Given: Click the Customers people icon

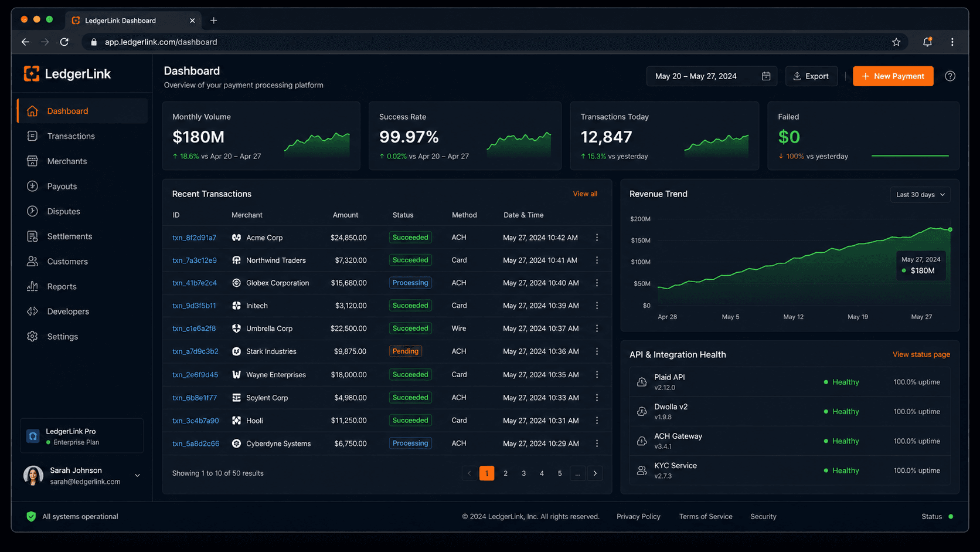Looking at the screenshot, I should click(32, 262).
